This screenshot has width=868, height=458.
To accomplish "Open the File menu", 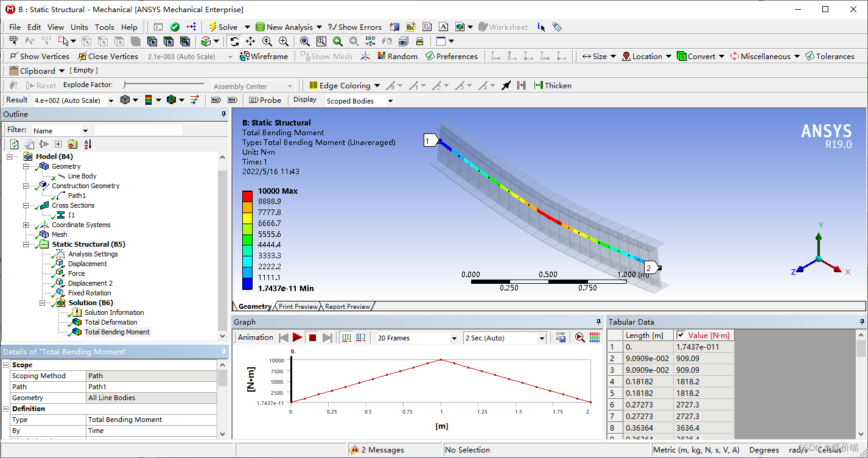I will (x=15, y=27).
